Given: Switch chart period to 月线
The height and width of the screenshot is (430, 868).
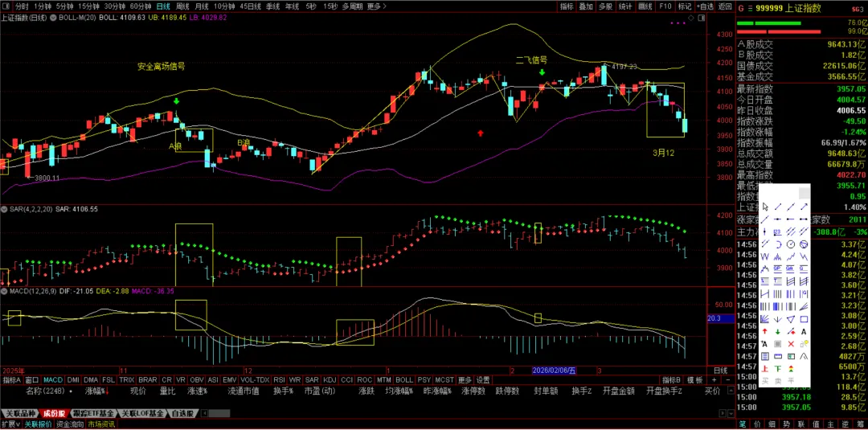Looking at the screenshot, I should pyautogui.click(x=202, y=6).
